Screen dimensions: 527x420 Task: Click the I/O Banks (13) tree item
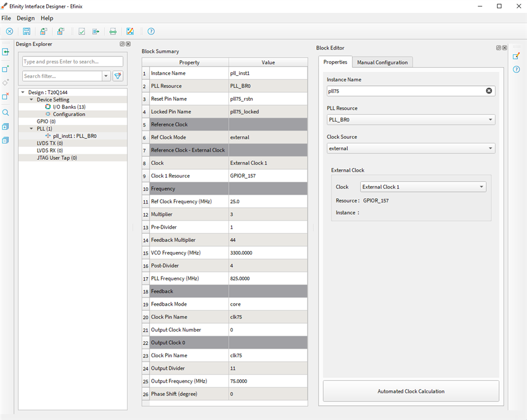coord(69,107)
